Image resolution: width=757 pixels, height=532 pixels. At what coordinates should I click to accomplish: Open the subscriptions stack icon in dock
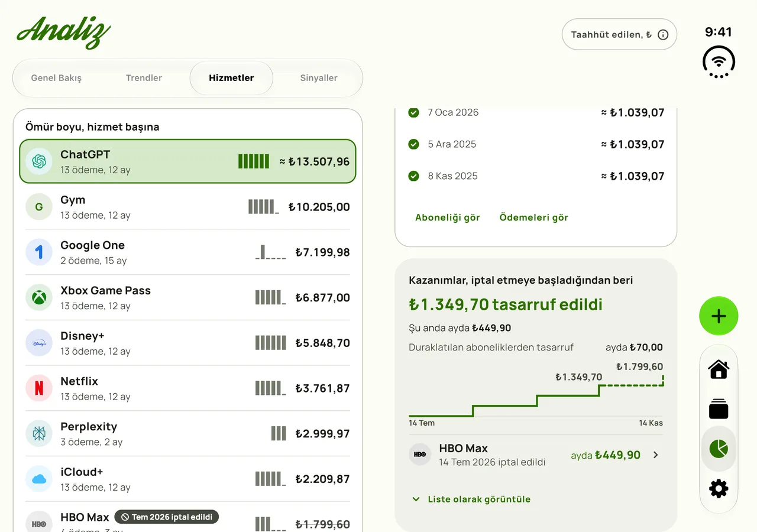point(719,409)
